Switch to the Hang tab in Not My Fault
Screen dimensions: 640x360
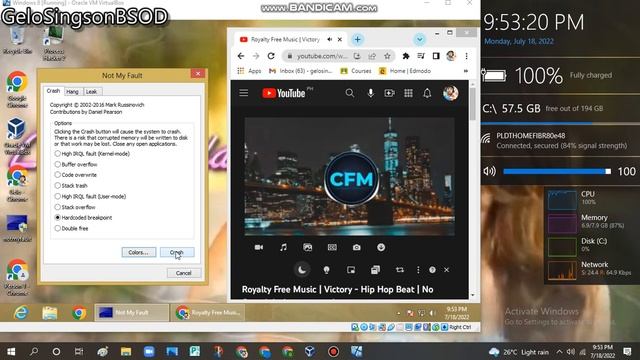(72, 91)
